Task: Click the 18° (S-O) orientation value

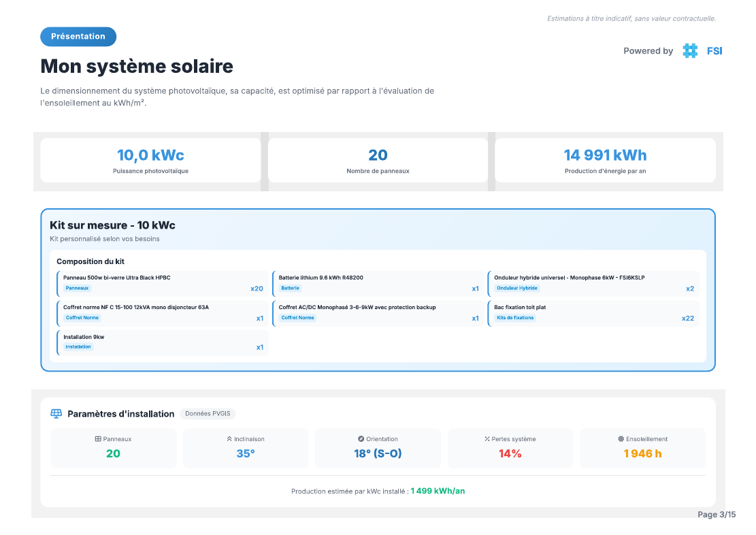Action: [378, 453]
